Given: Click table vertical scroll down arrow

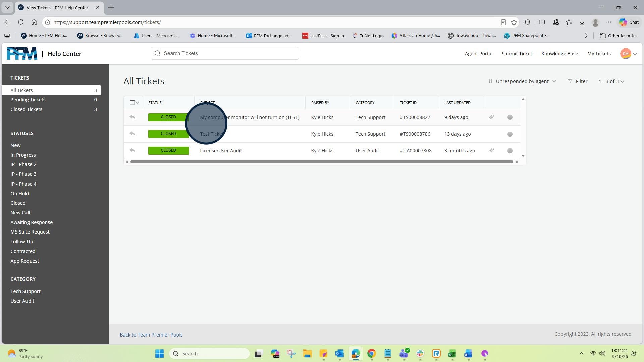Looking at the screenshot, I should (523, 156).
